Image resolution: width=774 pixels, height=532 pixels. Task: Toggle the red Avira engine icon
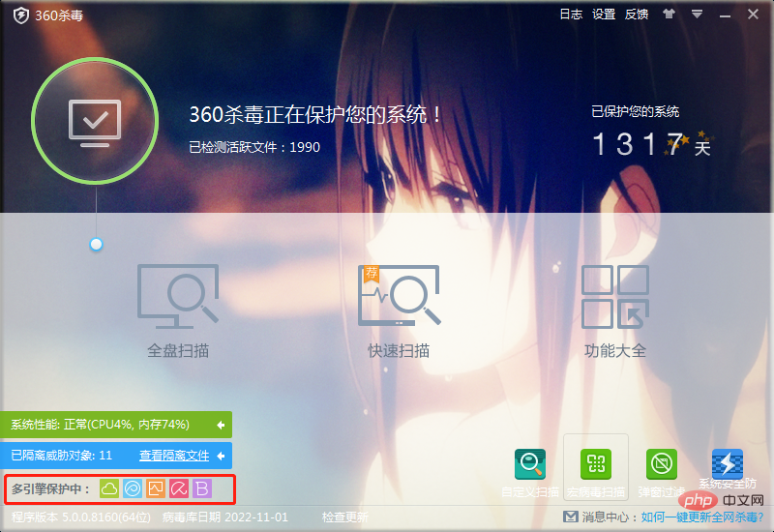click(179, 488)
